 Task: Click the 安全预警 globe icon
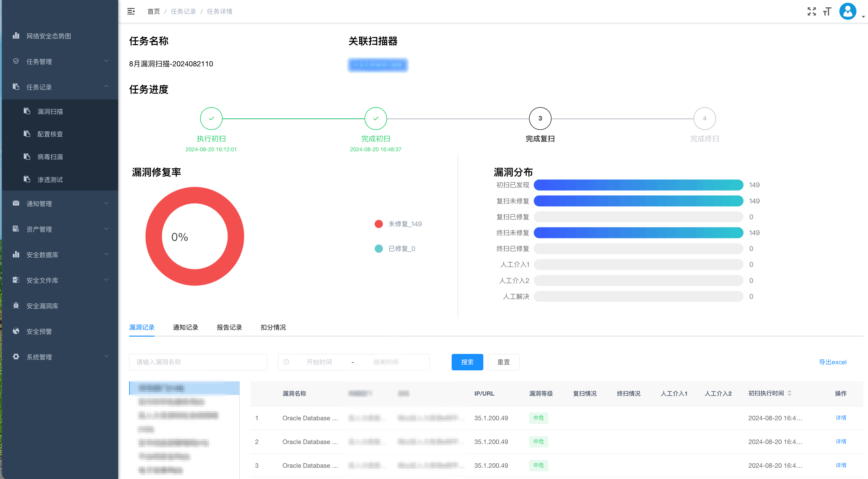click(x=16, y=331)
